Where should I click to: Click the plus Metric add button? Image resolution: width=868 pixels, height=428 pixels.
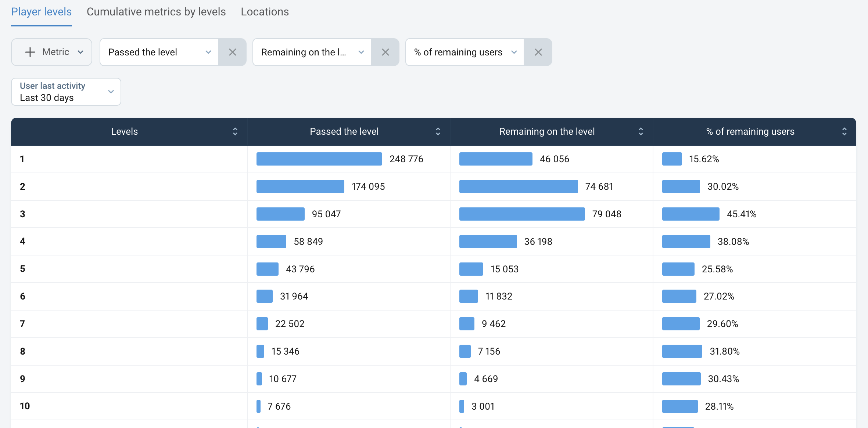coord(51,52)
